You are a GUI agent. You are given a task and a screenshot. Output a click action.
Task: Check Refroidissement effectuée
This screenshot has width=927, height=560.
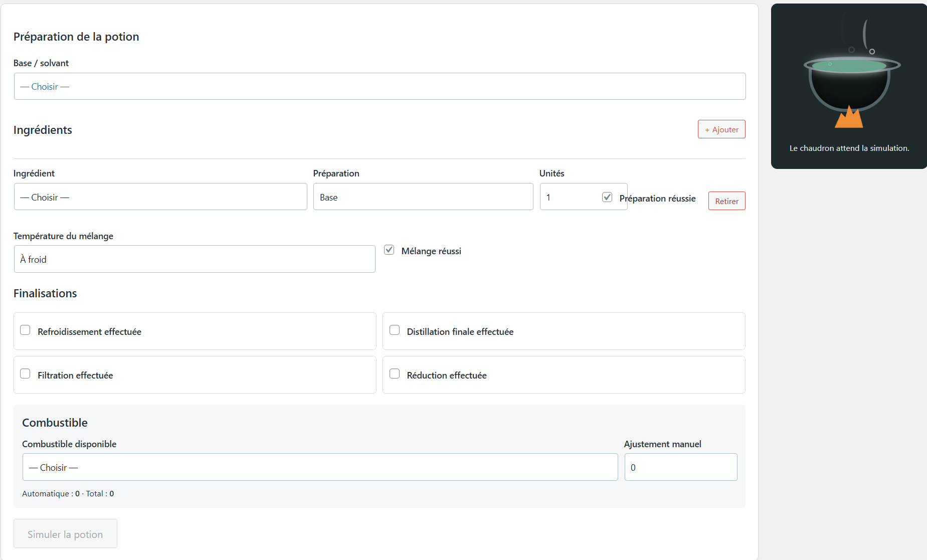click(x=25, y=330)
